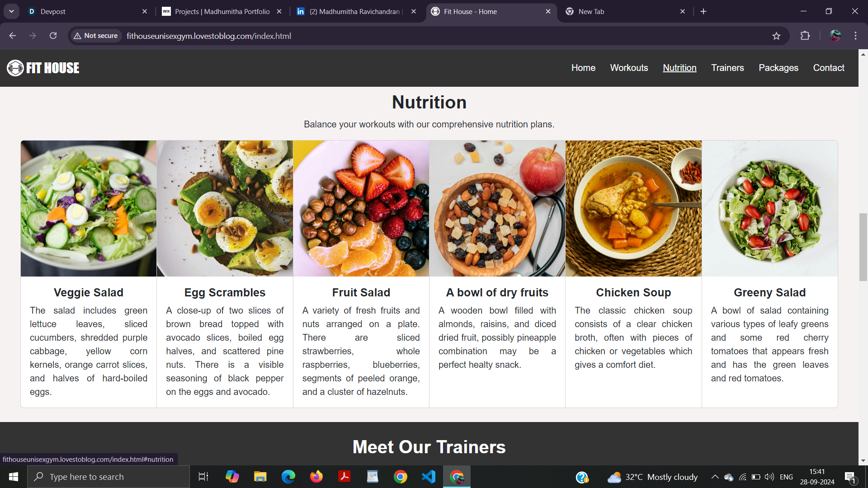
Task: Click the Windows taskbar search box
Action: point(108,477)
